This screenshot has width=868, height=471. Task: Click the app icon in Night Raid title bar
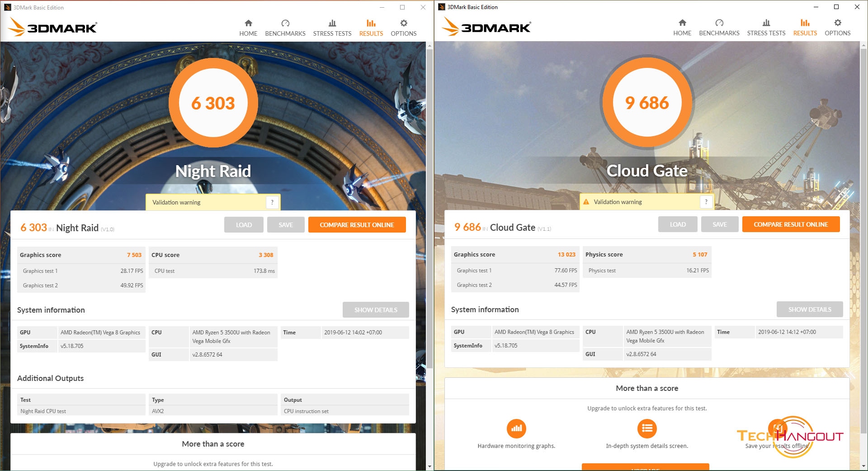pyautogui.click(x=7, y=7)
